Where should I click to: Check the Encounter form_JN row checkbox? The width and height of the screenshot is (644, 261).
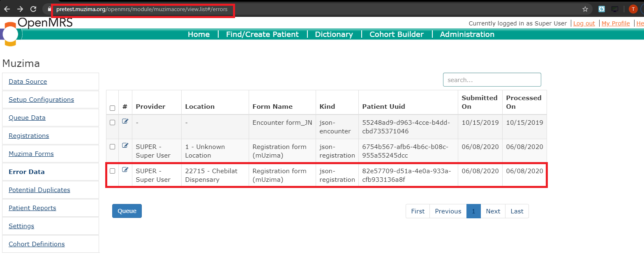[113, 123]
